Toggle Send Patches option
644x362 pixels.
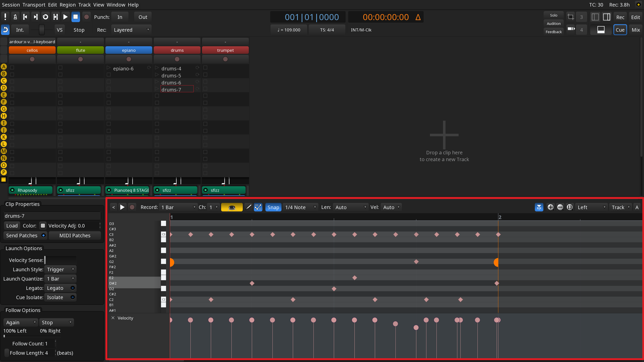click(25, 235)
